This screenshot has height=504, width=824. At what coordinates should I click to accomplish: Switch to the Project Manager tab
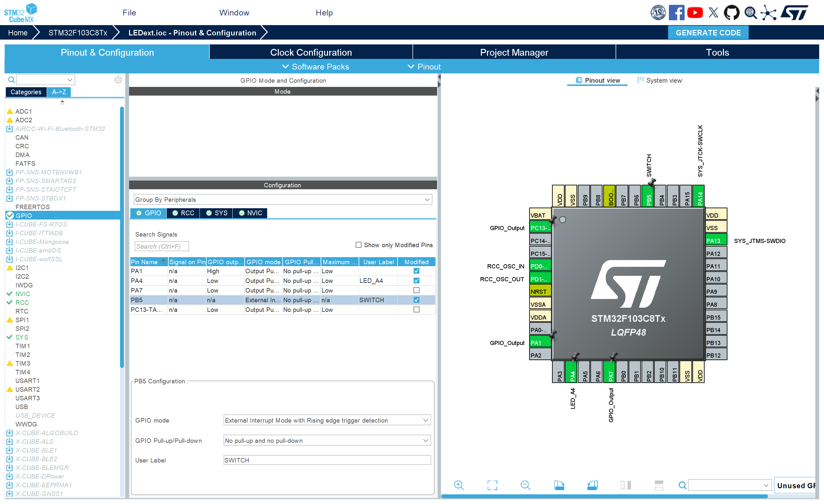pos(514,52)
